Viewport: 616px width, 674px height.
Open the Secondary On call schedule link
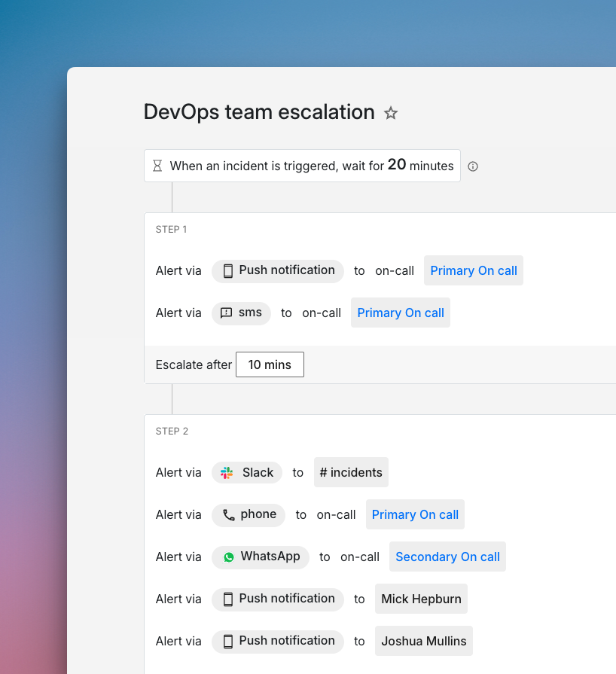click(x=447, y=557)
